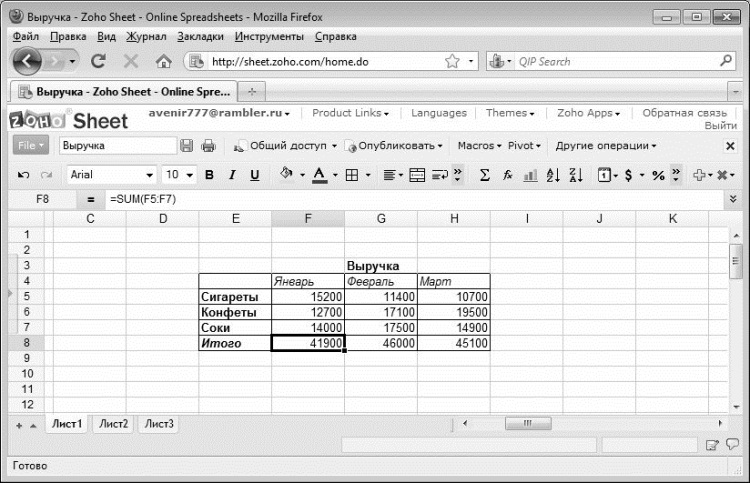Select the Лист1 sheet tab
This screenshot has width=750, height=483.
tap(67, 424)
